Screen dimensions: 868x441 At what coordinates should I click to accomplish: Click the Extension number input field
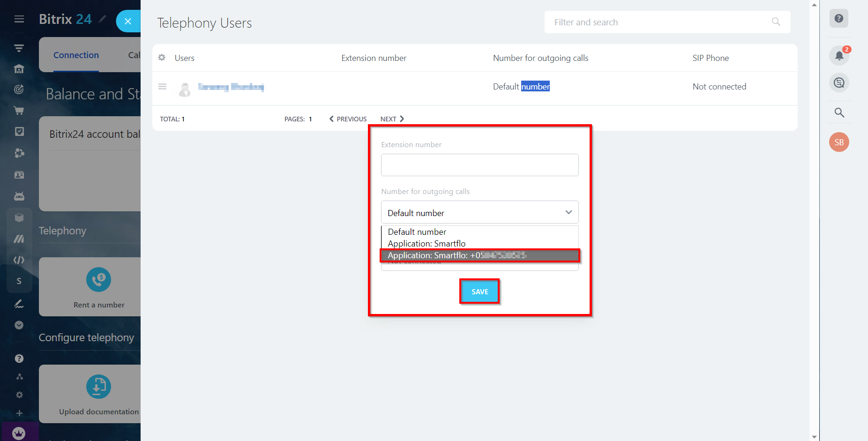click(x=480, y=165)
